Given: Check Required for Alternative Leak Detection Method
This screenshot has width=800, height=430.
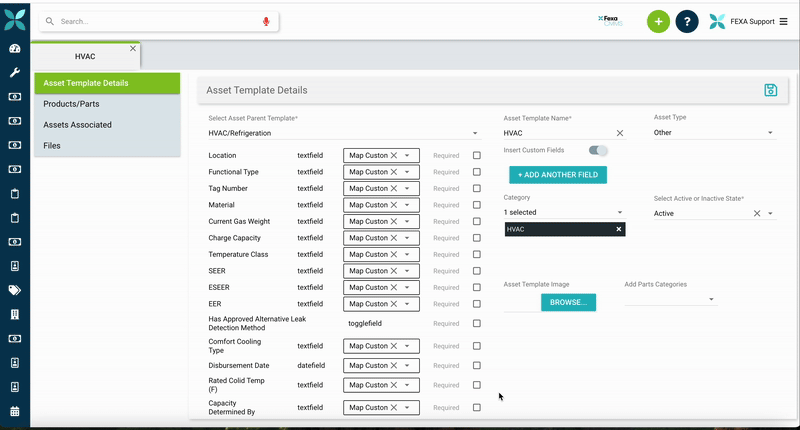Looking at the screenshot, I should [477, 323].
